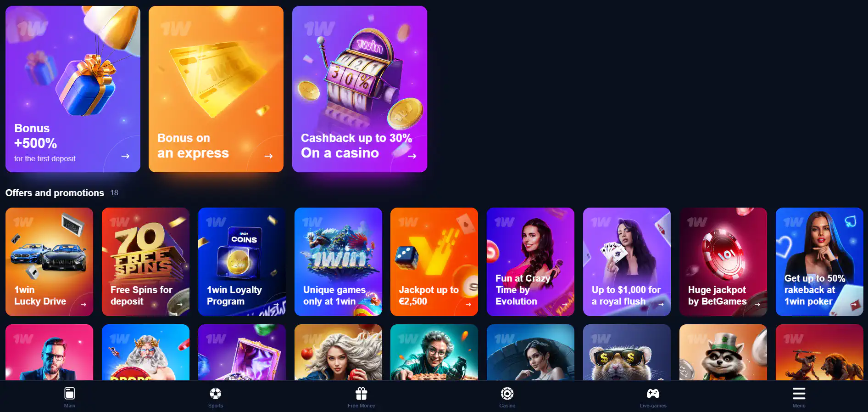Open 50% rakeback at 1win poker card
This screenshot has height=412, width=868.
click(x=819, y=262)
